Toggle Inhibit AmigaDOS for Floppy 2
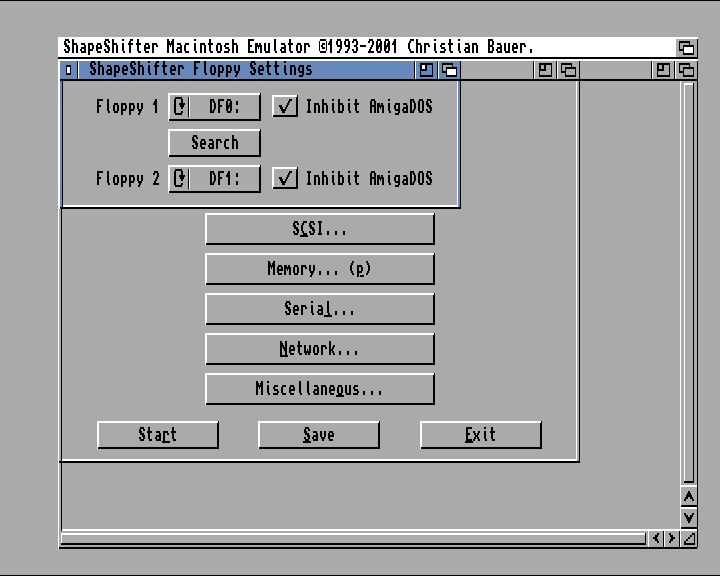Viewport: 720px width, 576px height. tap(285, 179)
